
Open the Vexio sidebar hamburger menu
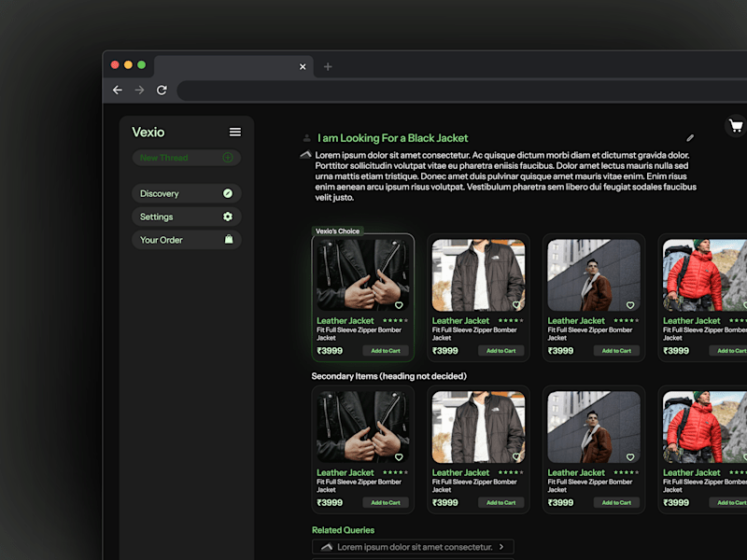click(235, 132)
